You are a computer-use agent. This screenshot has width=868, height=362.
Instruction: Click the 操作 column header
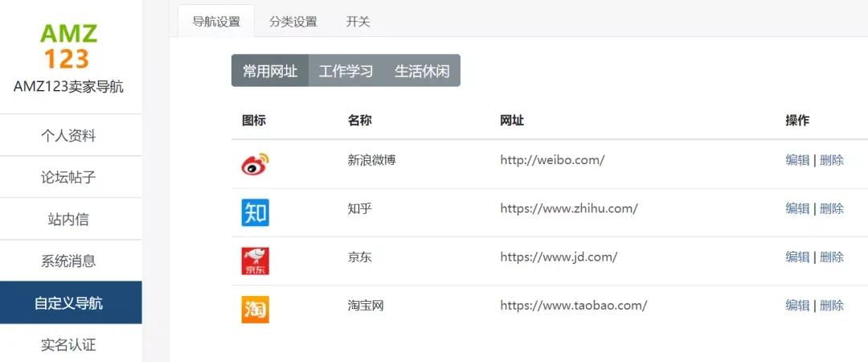tap(797, 121)
